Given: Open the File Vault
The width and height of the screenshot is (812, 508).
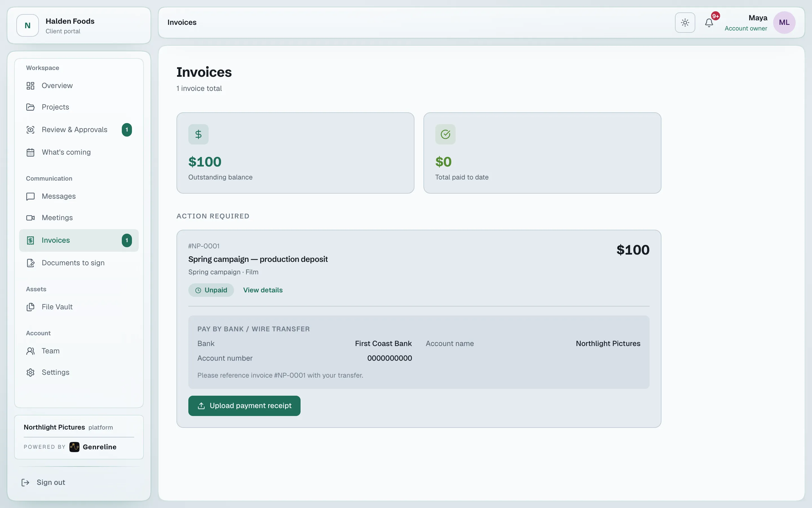Looking at the screenshot, I should tap(79, 307).
